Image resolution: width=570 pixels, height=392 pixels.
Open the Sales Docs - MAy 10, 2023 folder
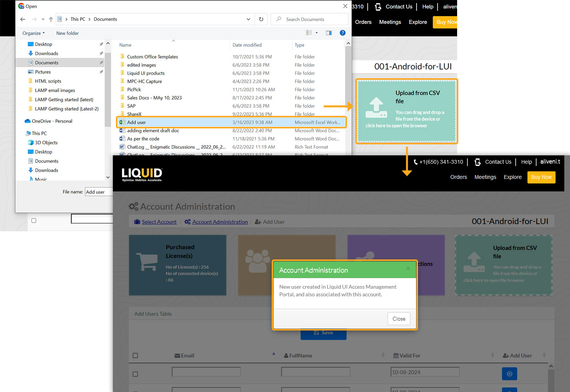(x=154, y=98)
